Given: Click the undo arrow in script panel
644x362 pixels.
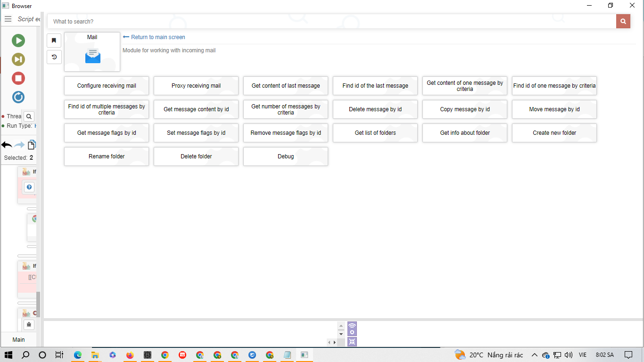Looking at the screenshot, I should pyautogui.click(x=7, y=145).
